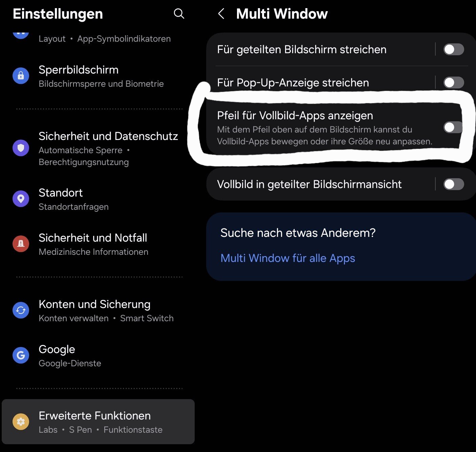Switch on Vollbild in geteilter Bildschirmansicht

pyautogui.click(x=453, y=184)
